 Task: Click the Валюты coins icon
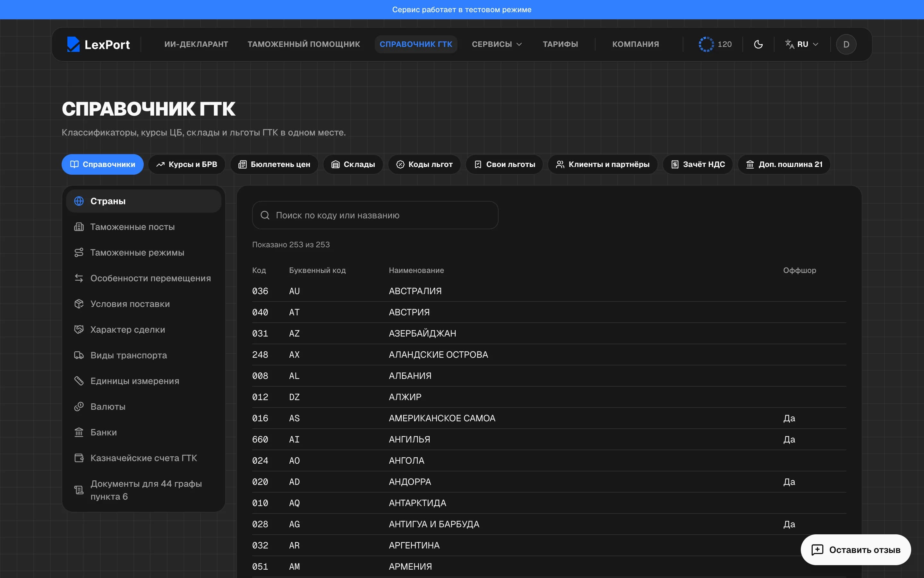tap(79, 406)
